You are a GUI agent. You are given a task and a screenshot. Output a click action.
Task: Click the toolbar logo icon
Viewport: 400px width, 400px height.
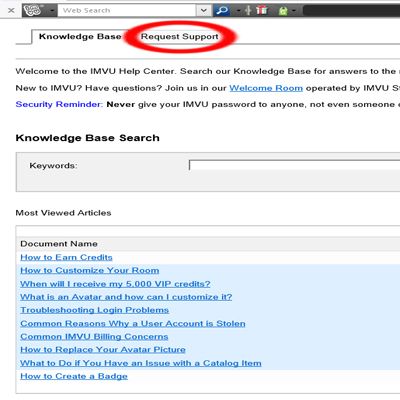34,10
